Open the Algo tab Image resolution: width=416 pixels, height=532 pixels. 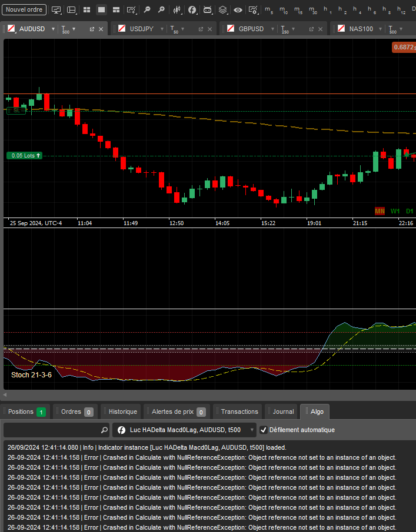[315, 411]
